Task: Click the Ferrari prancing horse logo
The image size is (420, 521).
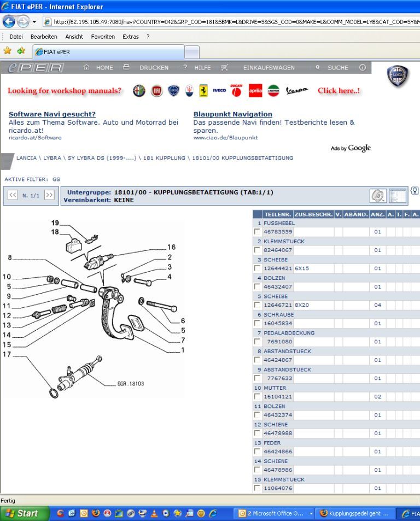Action: click(x=203, y=90)
